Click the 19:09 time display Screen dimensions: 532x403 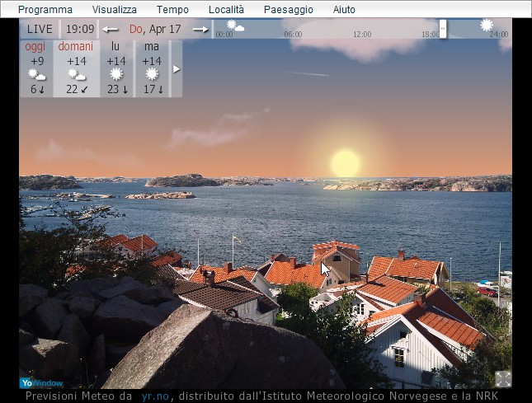click(80, 29)
